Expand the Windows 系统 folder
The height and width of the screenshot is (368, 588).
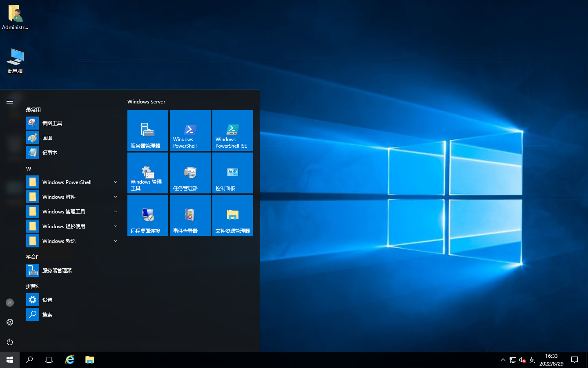[x=73, y=241]
